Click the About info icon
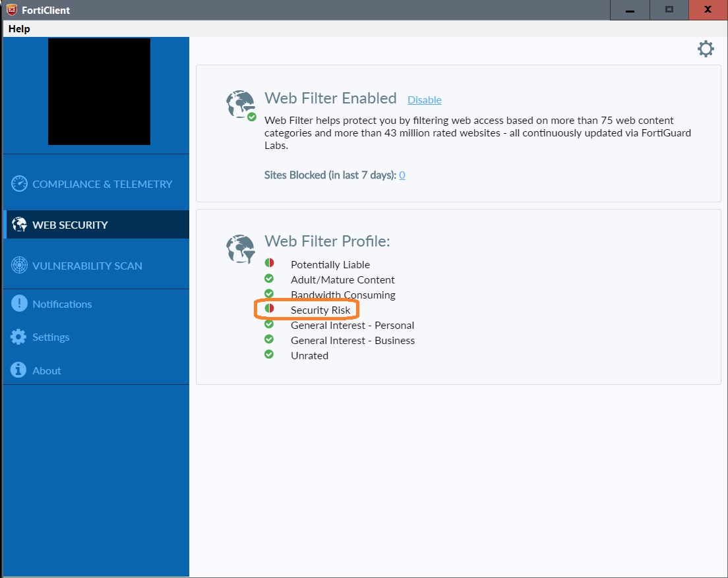 coord(18,370)
